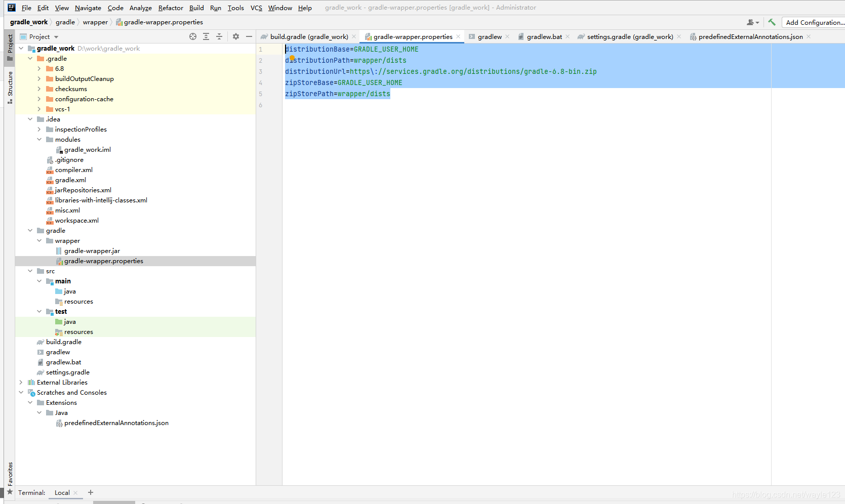Close the Local terminal tab
The image size is (845, 504).
click(75, 493)
